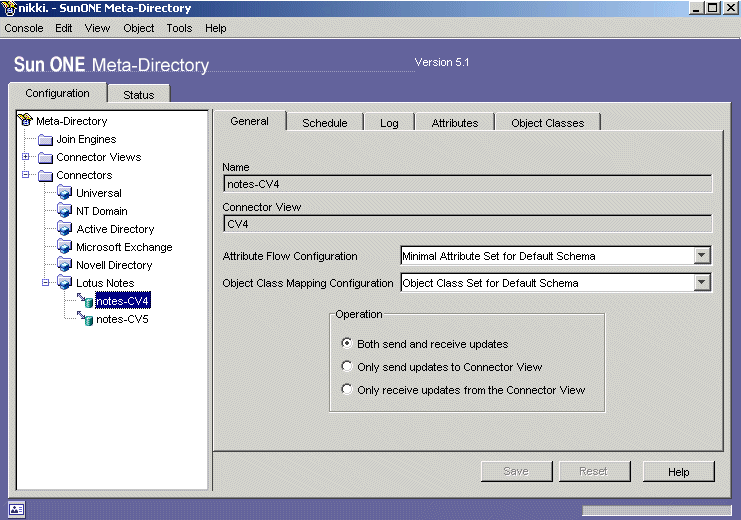Click the Save button
This screenshot has height=520, width=741.
coord(516,471)
